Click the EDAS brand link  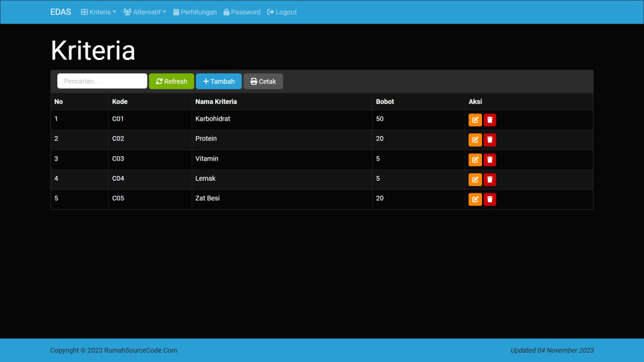(x=61, y=12)
